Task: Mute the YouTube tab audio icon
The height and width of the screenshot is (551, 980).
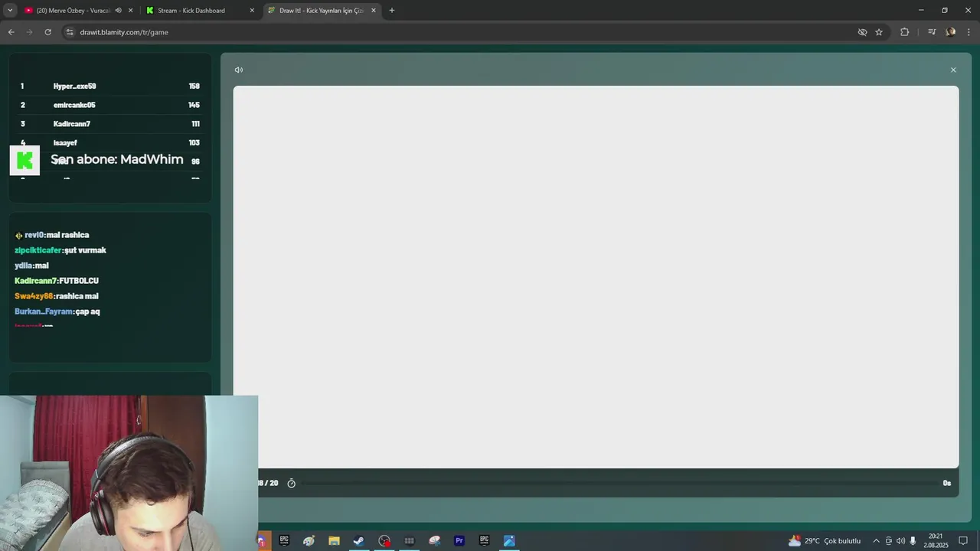Action: point(118,11)
